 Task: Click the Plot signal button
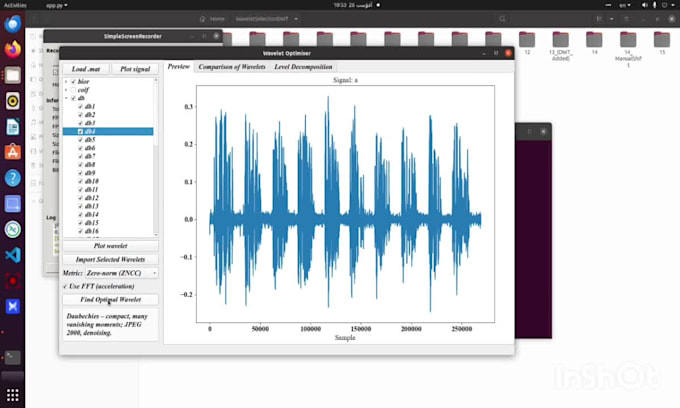pos(135,69)
